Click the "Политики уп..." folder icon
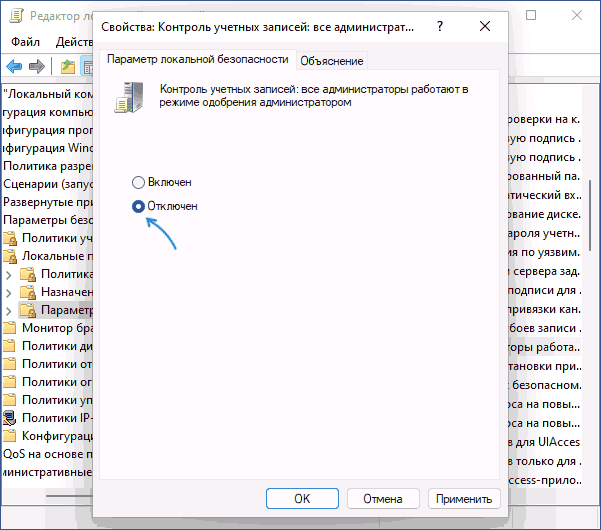Viewport: 601px width, 530px height. click(10, 400)
